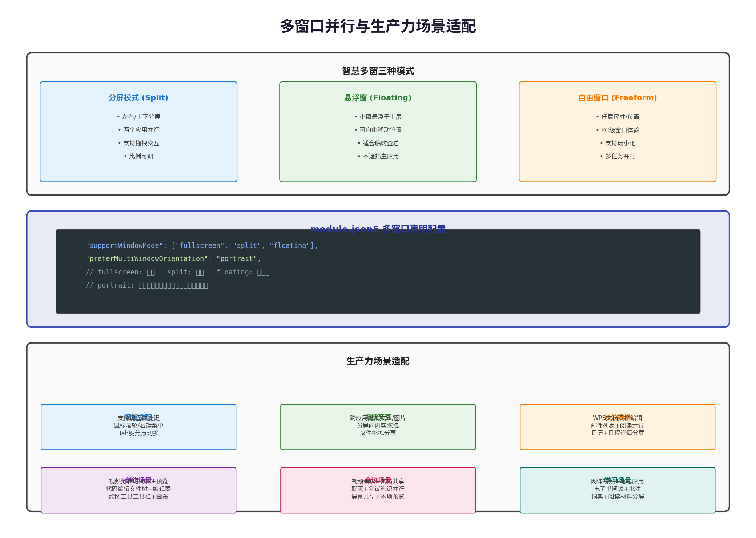Select the bullet 多任务并行
Viewport: 756px width, 538px height.
click(x=618, y=156)
